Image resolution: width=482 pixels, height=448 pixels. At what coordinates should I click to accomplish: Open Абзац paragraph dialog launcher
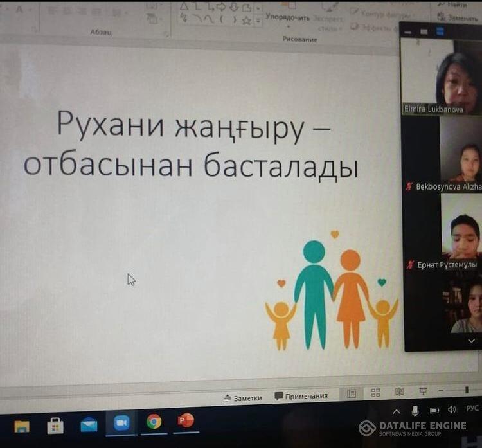click(x=166, y=35)
